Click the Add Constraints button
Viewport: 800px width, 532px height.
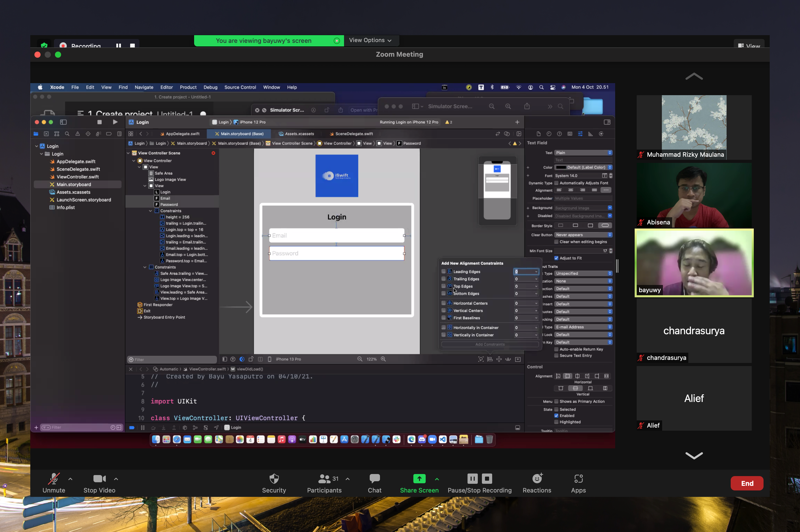pos(490,344)
